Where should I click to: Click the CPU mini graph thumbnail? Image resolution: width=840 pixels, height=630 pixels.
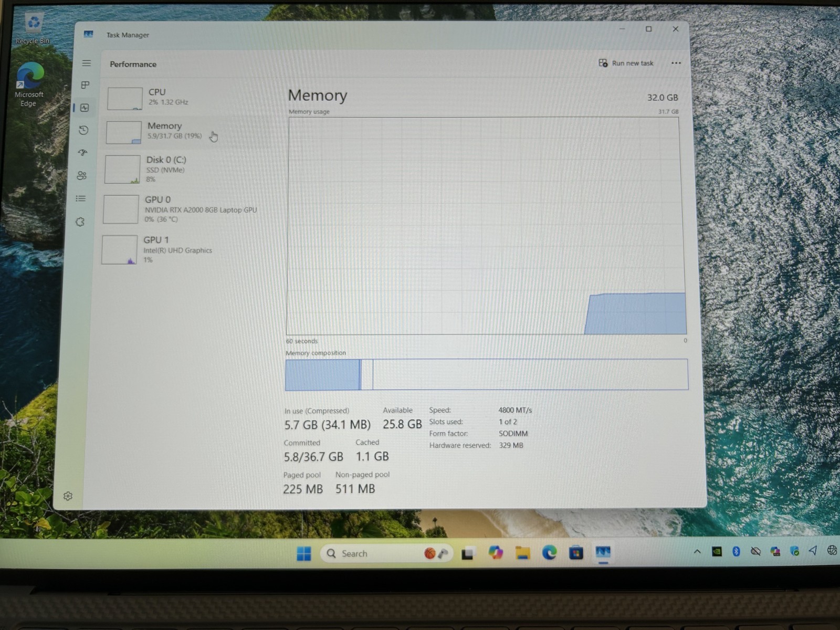point(125,98)
